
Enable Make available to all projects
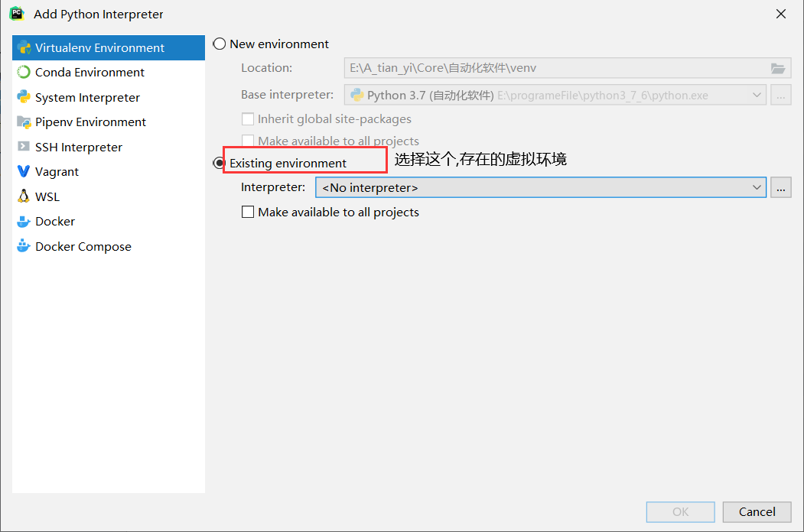tap(248, 212)
